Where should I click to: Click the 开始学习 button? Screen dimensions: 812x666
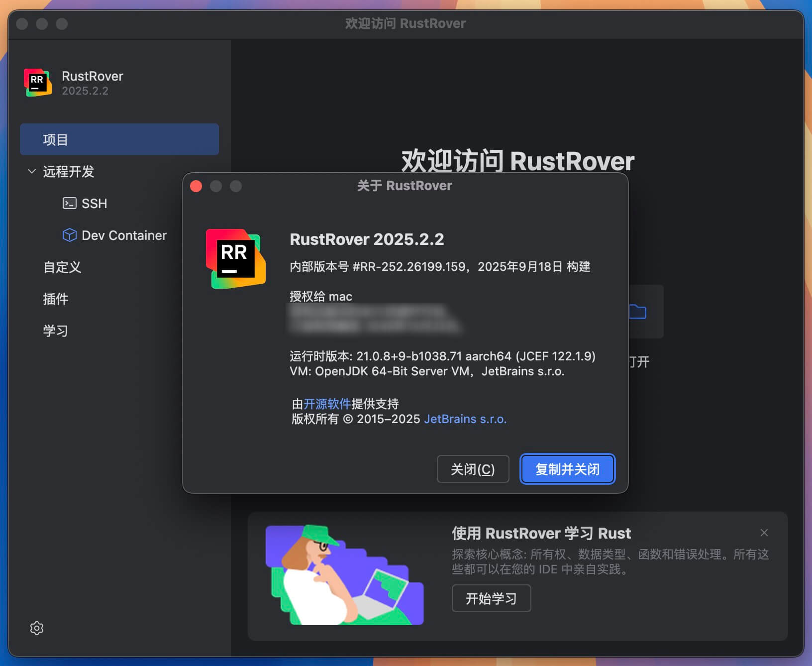click(491, 598)
